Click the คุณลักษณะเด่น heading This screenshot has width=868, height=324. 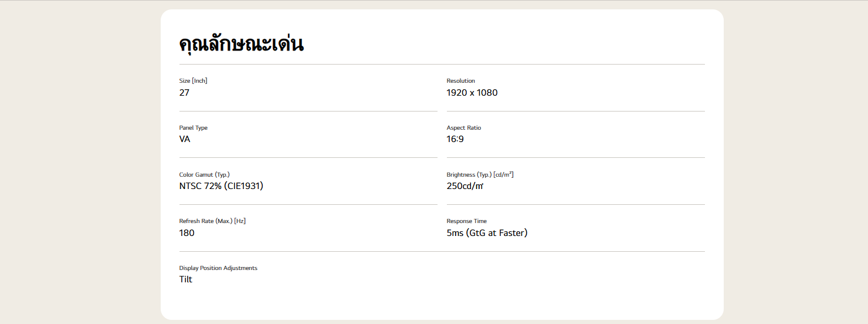click(x=241, y=44)
